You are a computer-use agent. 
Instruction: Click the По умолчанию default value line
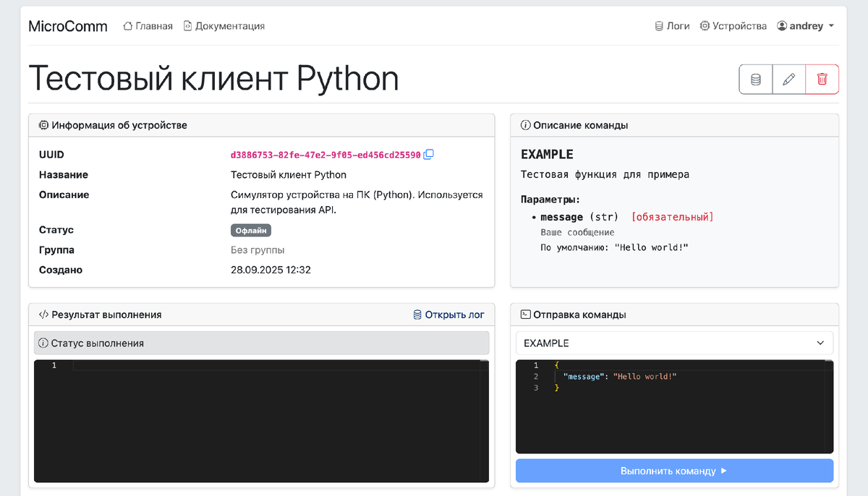tap(614, 247)
